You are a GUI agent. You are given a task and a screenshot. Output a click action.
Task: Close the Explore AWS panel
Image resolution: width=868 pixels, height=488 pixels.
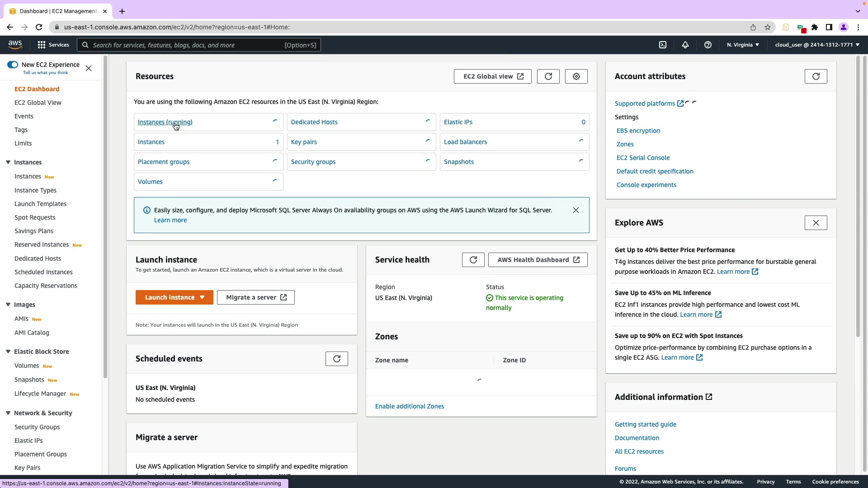click(816, 223)
